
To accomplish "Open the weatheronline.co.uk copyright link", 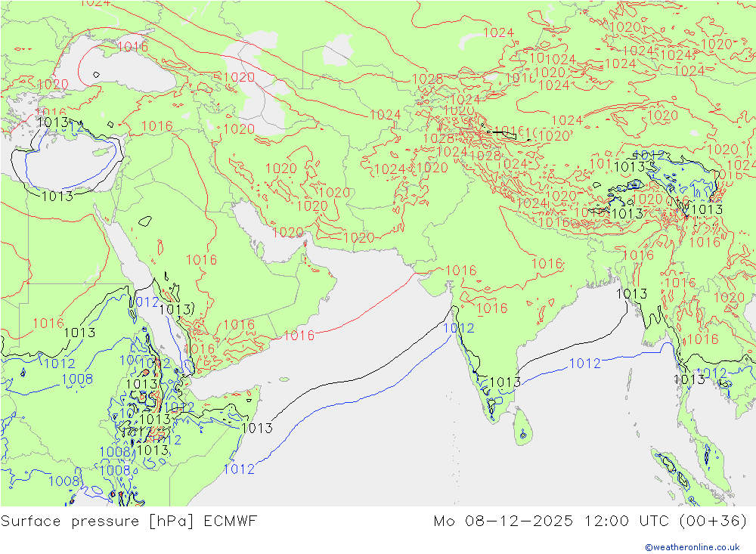I will [692, 547].
